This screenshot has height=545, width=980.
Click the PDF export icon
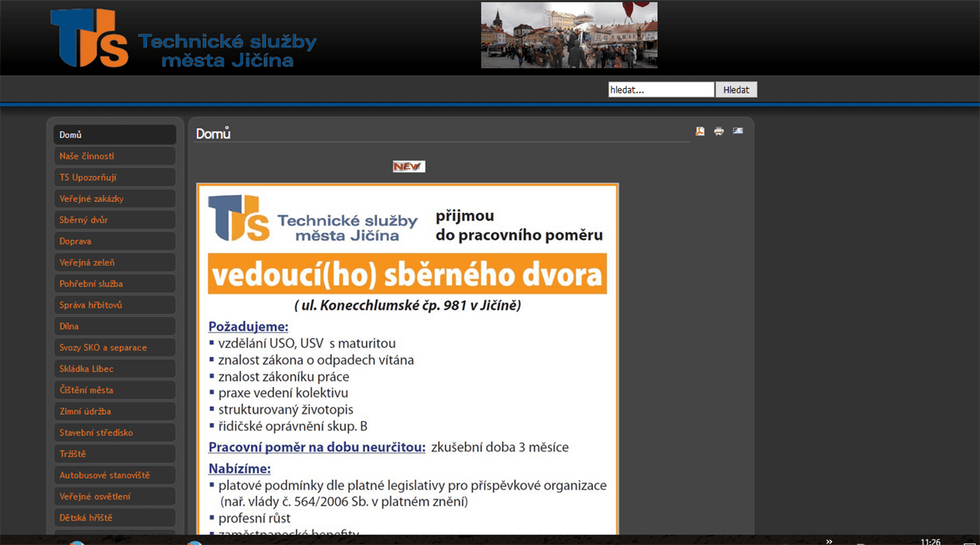point(700,132)
